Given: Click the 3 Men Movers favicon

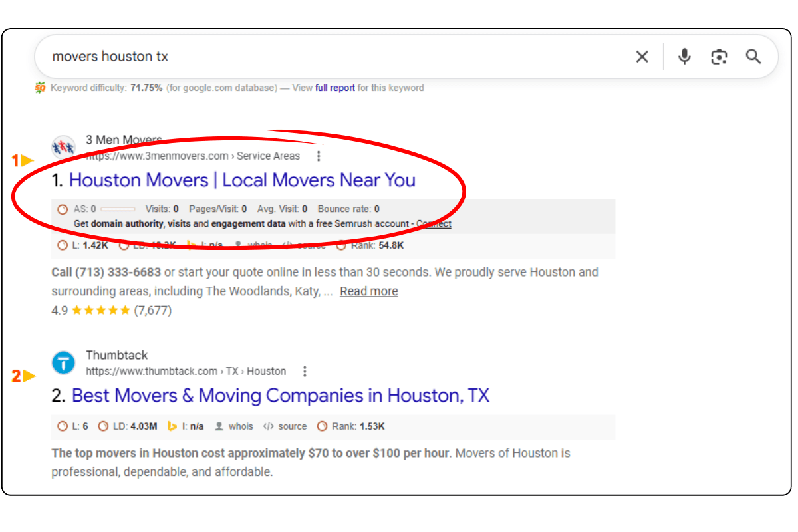Looking at the screenshot, I should point(63,146).
